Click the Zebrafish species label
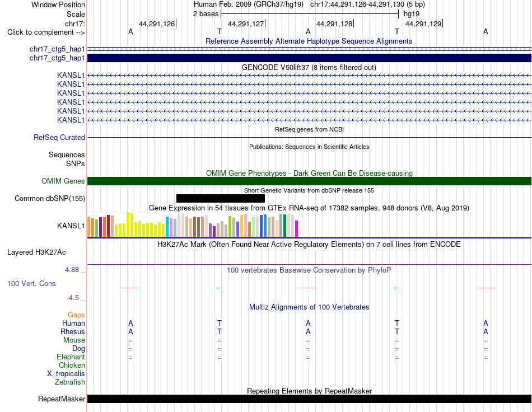Viewport: 532px width, 412px height. (x=70, y=382)
